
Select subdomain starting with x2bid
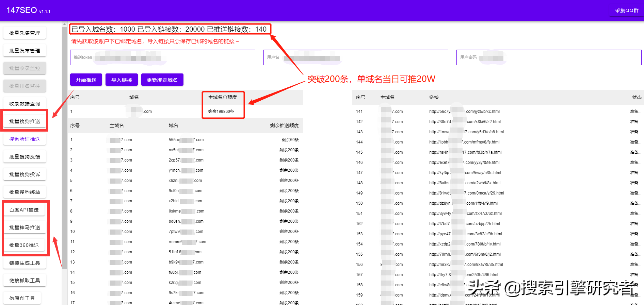click(186, 201)
